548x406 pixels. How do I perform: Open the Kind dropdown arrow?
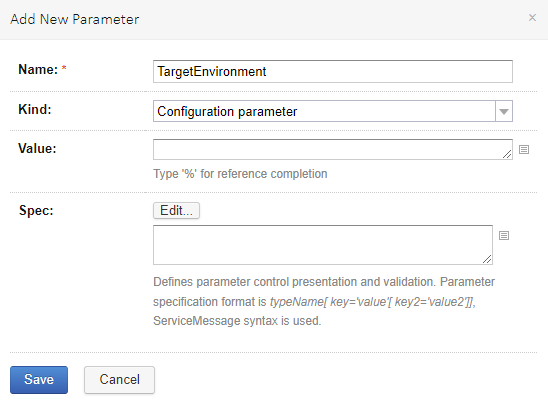[x=504, y=111]
